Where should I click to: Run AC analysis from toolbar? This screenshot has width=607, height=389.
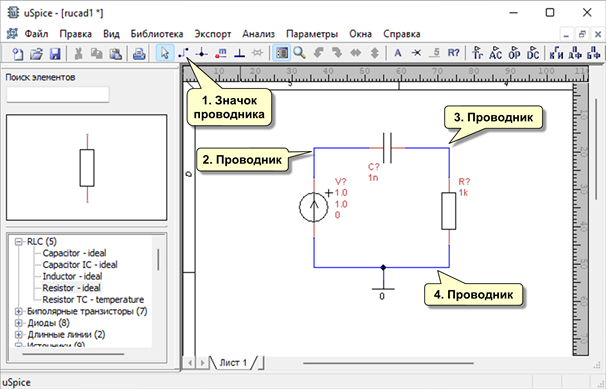[x=496, y=53]
